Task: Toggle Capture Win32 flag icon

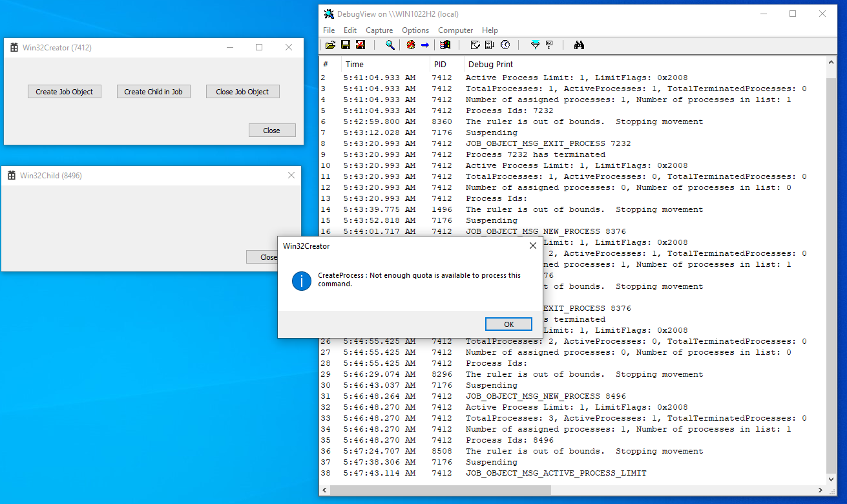Action: 445,45
